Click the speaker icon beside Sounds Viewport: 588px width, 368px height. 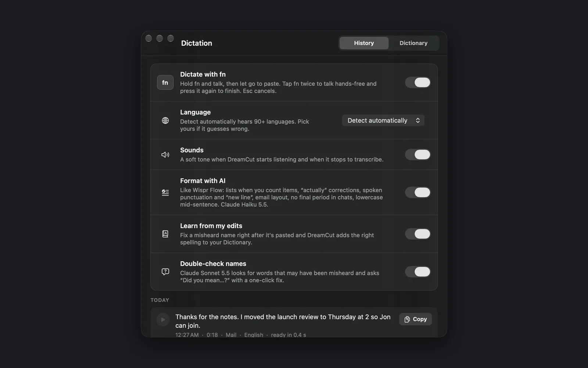165,155
